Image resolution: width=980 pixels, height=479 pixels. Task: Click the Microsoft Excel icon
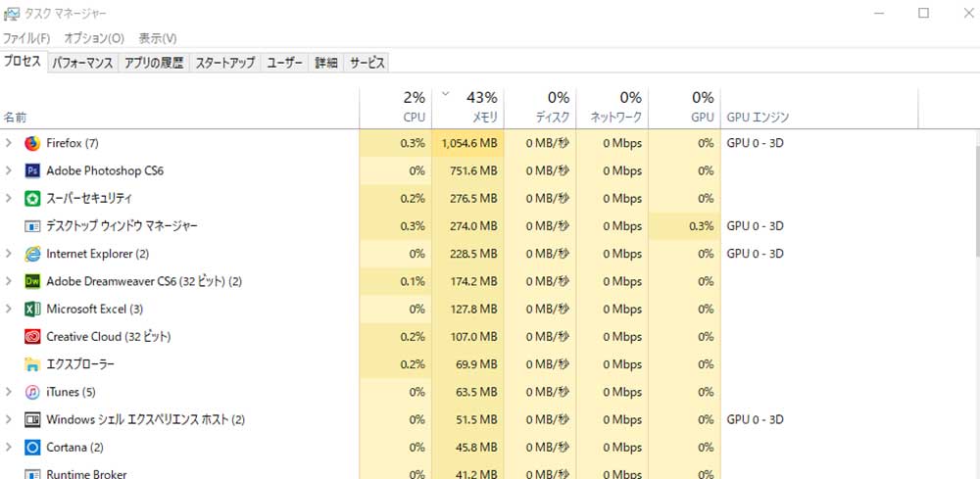[x=32, y=310]
